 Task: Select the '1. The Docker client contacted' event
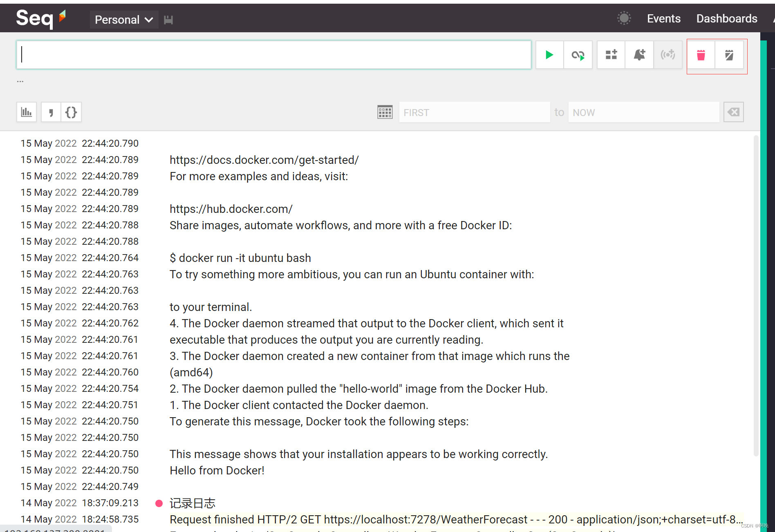(299, 405)
